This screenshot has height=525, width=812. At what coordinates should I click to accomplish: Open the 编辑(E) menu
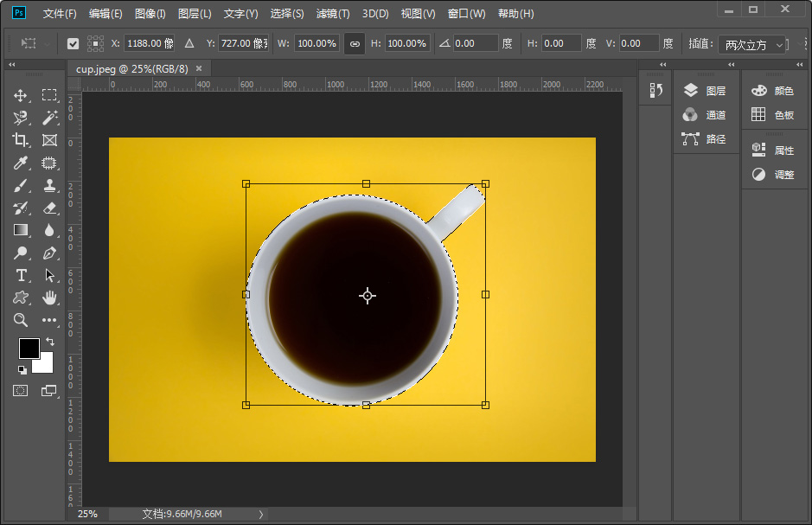point(105,14)
